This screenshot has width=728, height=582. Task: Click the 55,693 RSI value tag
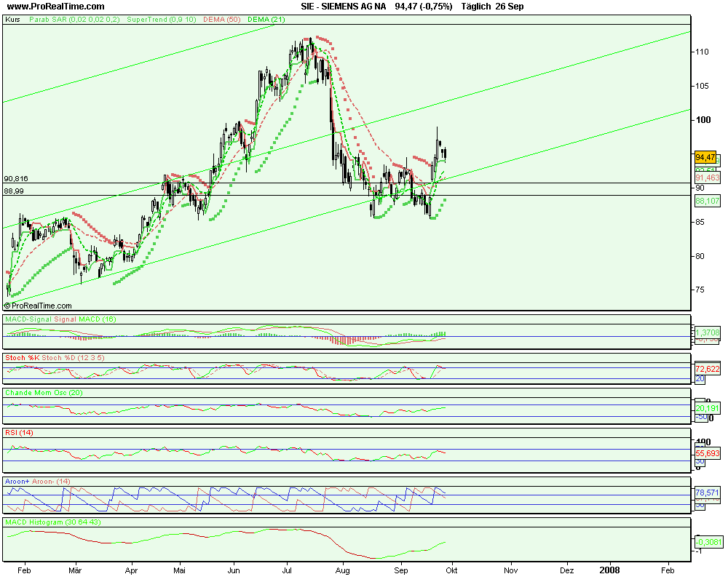[708, 453]
